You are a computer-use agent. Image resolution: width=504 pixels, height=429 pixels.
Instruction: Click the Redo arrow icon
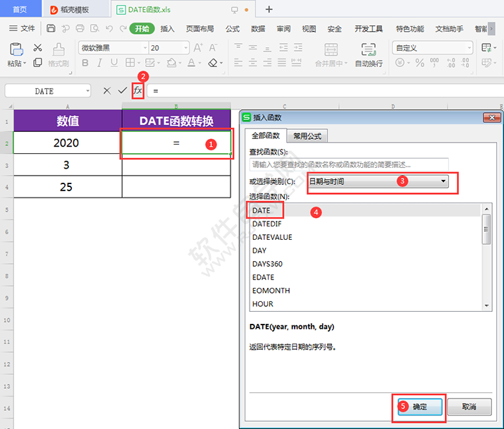click(x=123, y=29)
